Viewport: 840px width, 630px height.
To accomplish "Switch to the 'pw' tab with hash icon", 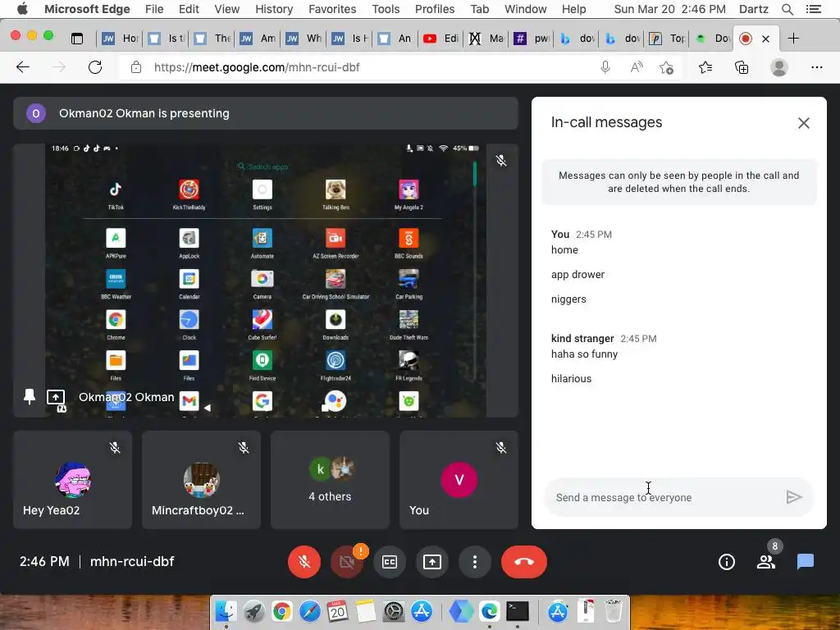I will pos(532,38).
